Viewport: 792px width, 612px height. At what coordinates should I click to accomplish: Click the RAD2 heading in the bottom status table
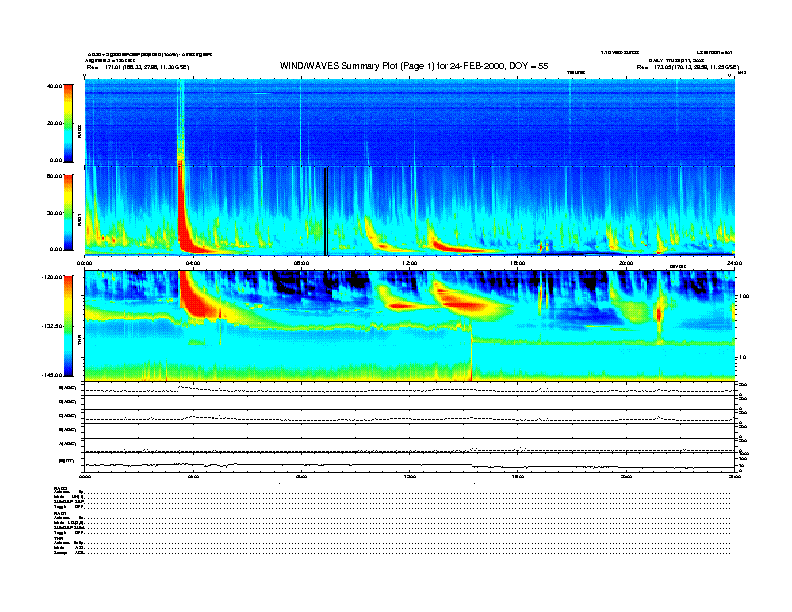[x=60, y=488]
